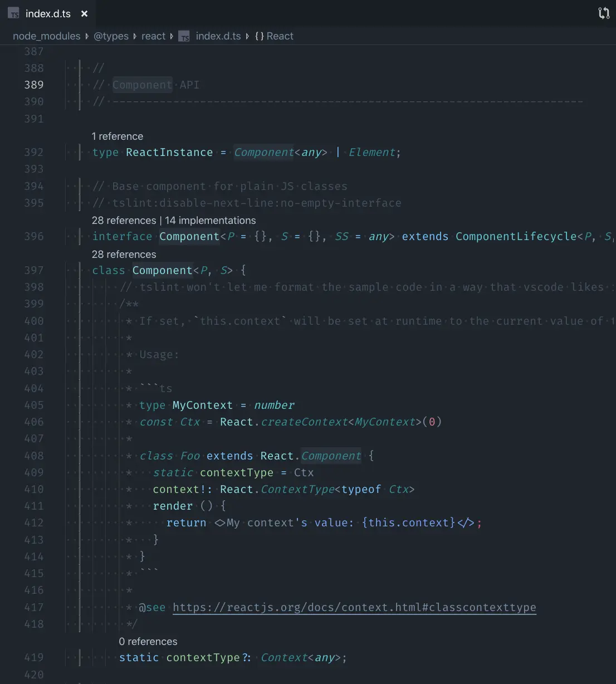Click 'typeof' keyword on line 410

[x=361, y=489]
